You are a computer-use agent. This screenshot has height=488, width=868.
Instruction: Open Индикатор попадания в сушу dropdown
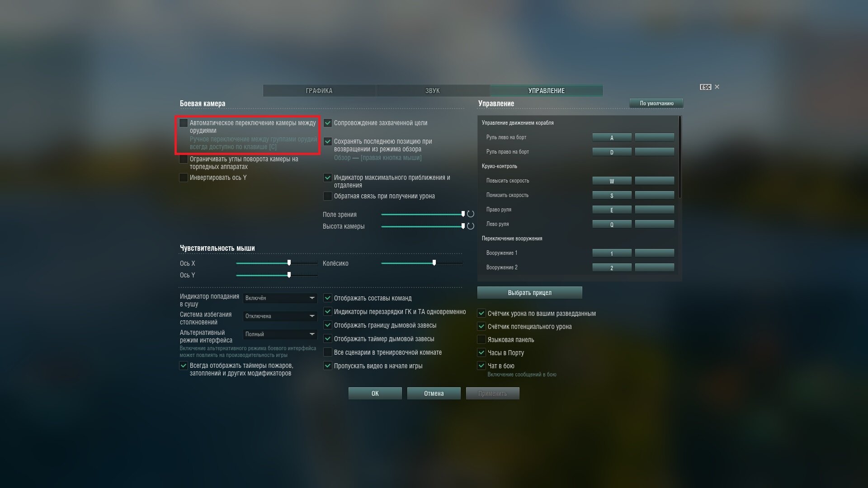click(x=280, y=298)
